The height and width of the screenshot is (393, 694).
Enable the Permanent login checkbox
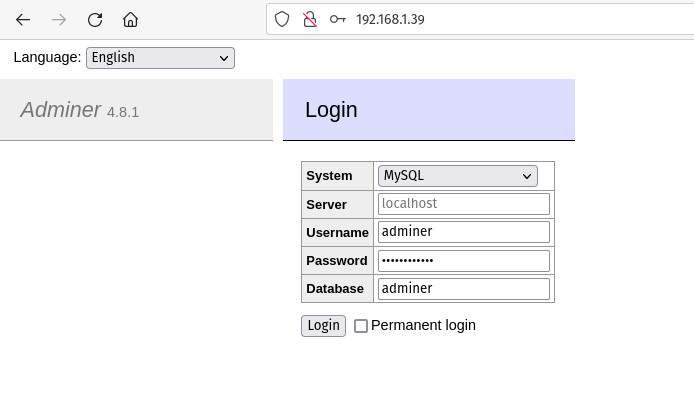[361, 326]
